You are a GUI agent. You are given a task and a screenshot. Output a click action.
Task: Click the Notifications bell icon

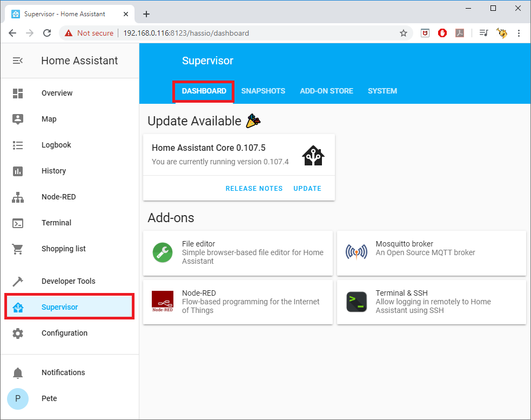click(18, 373)
